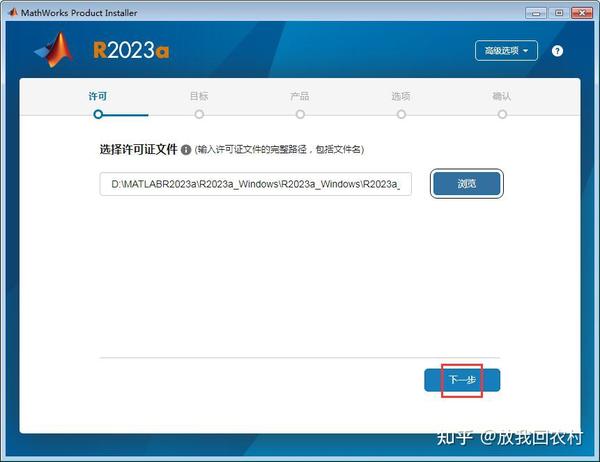Click the help question mark icon
Screen dimensions: 600x462
(x=557, y=51)
